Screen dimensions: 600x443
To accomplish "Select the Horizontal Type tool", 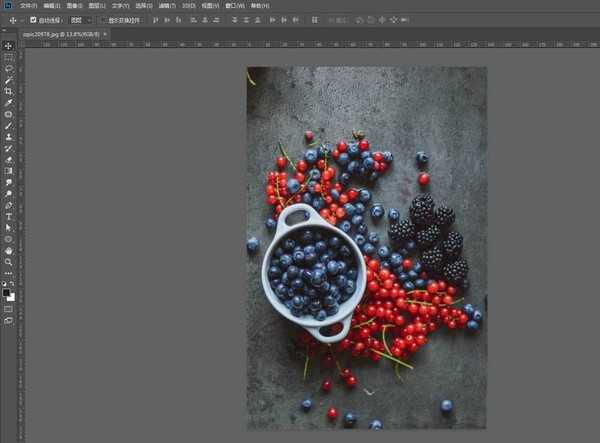I will pos(8,216).
